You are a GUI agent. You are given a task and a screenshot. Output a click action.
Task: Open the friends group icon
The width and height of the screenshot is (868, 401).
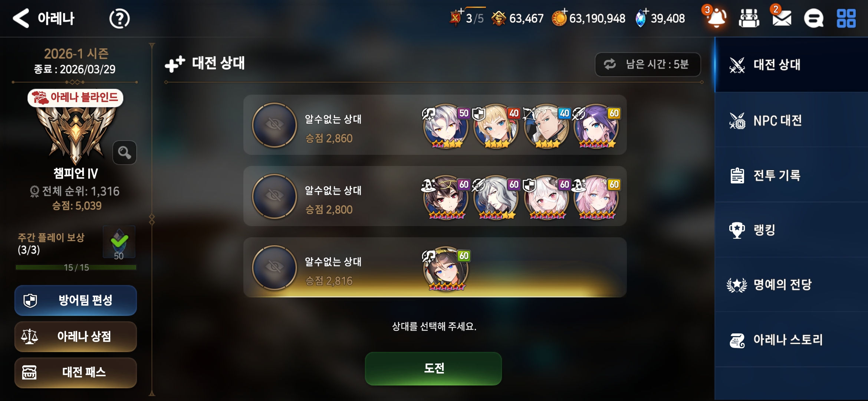(749, 18)
